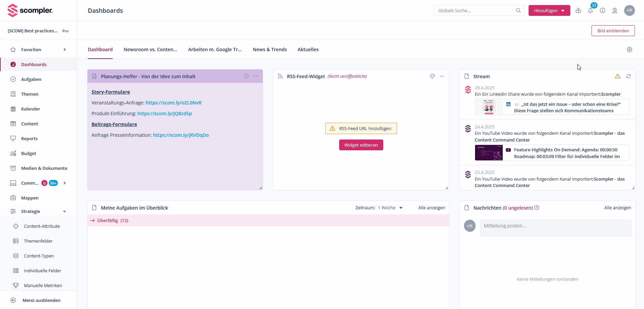The height and width of the screenshot is (309, 644).
Task: Click the magnifier icon in the global search
Action: pos(518,10)
